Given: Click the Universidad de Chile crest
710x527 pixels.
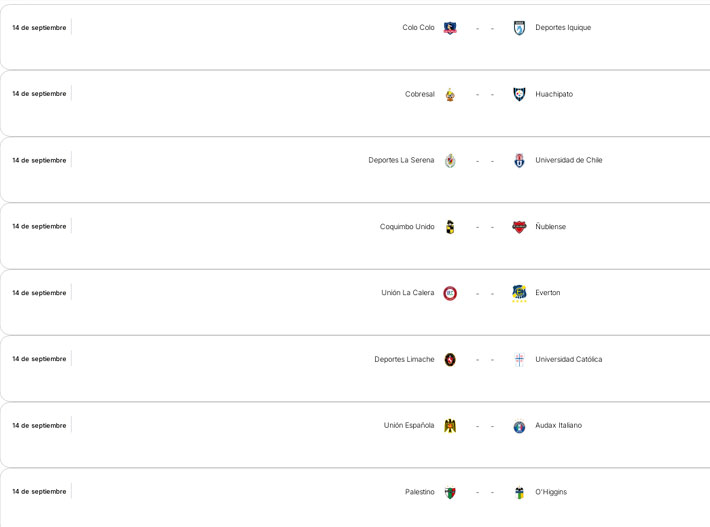Looking at the screenshot, I should (519, 160).
